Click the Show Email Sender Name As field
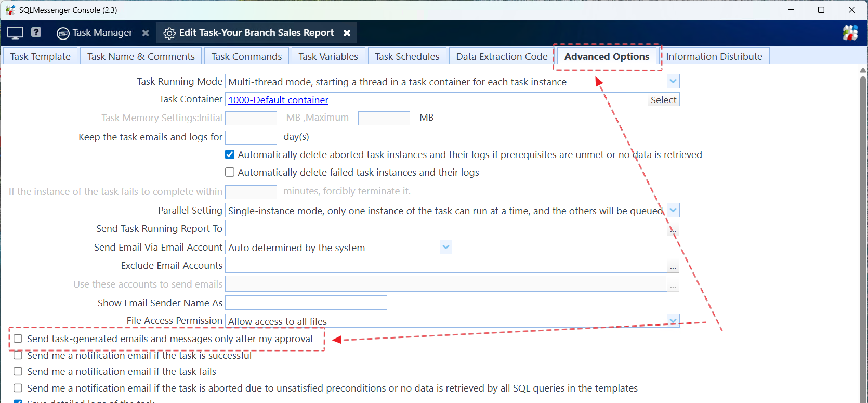This screenshot has width=868, height=403. (x=306, y=303)
